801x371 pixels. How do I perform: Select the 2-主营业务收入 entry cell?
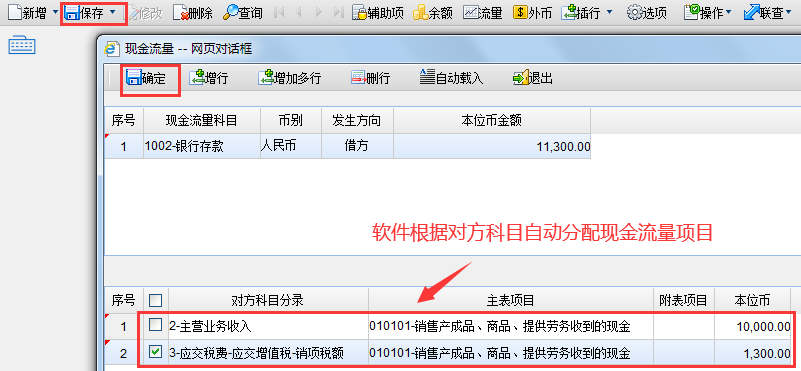[268, 326]
